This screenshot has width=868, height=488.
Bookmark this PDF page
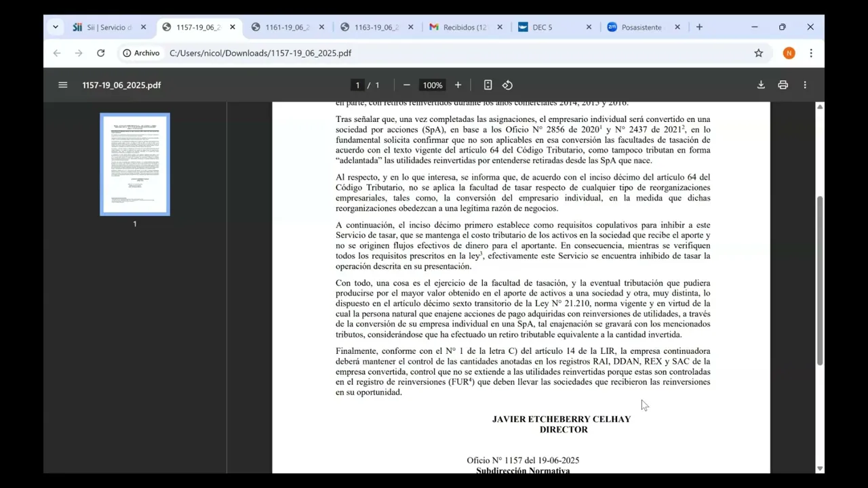pos(758,53)
